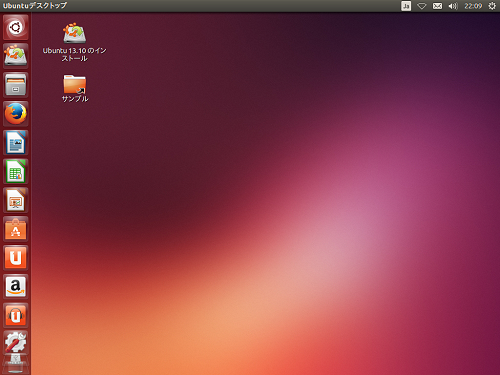Image resolution: width=500 pixels, height=375 pixels.
Task: Select the サンプル folder on desktop
Action: tap(75, 84)
